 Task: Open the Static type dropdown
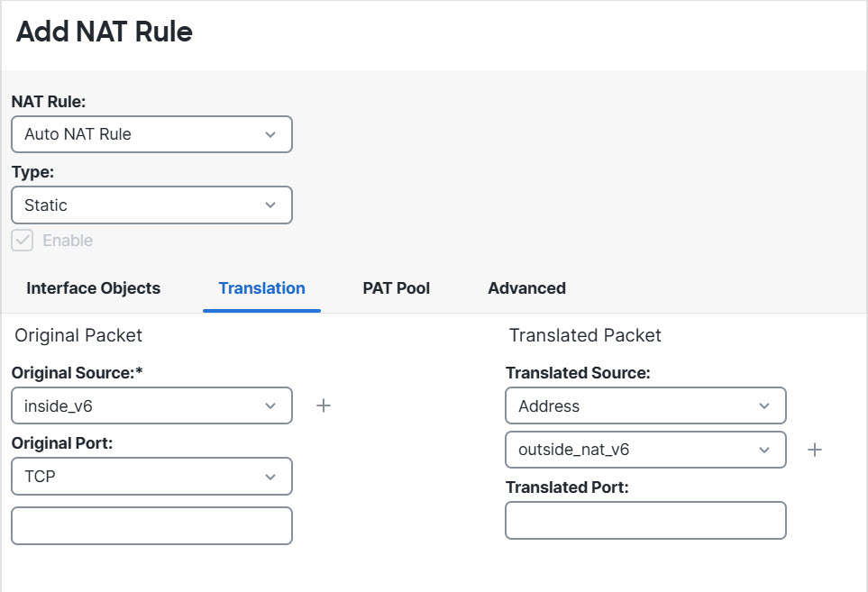pyautogui.click(x=151, y=205)
